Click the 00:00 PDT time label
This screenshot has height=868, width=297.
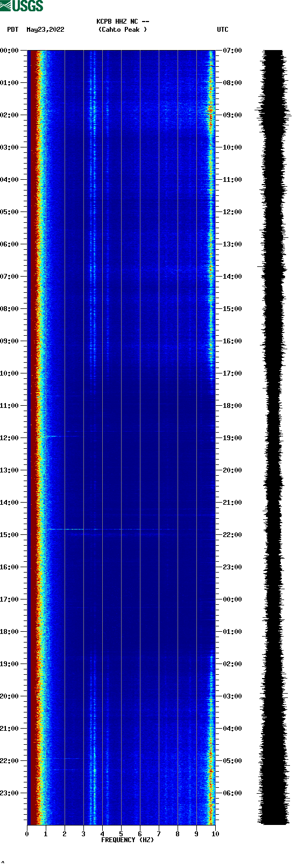click(x=10, y=51)
